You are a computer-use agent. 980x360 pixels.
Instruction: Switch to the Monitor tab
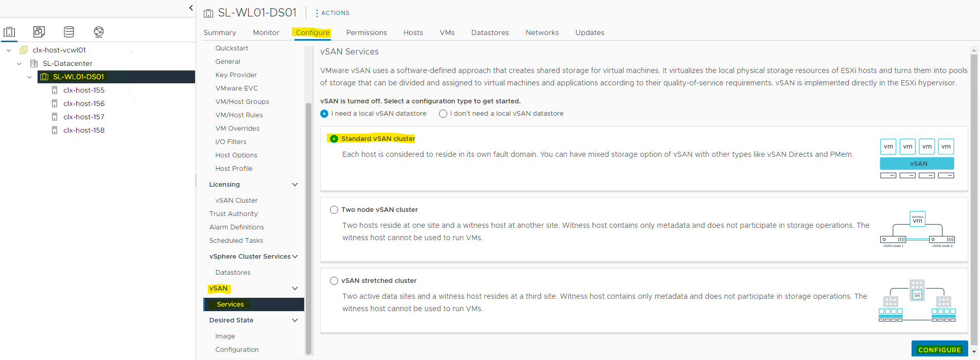(x=266, y=32)
